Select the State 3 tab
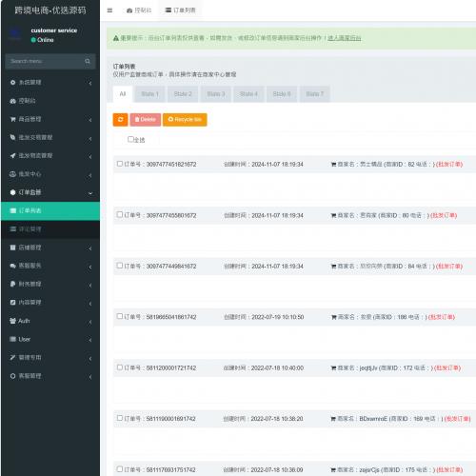The width and height of the screenshot is (476, 476). [x=216, y=94]
